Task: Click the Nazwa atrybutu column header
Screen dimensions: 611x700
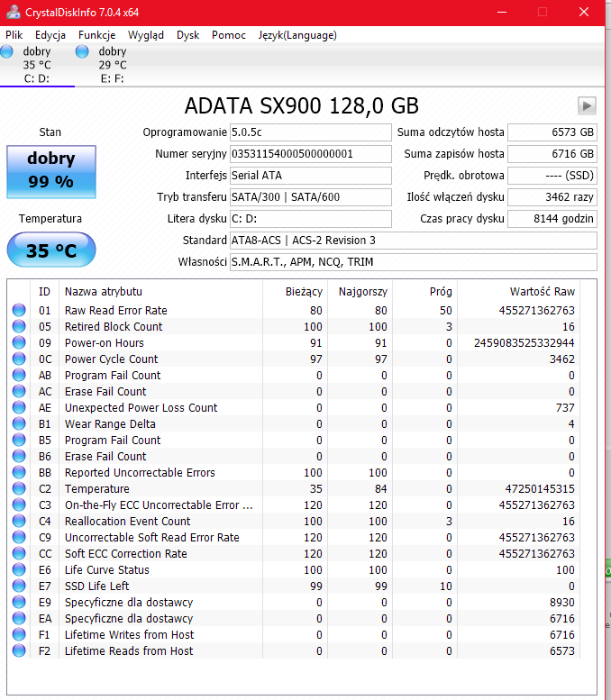Action: [x=160, y=292]
